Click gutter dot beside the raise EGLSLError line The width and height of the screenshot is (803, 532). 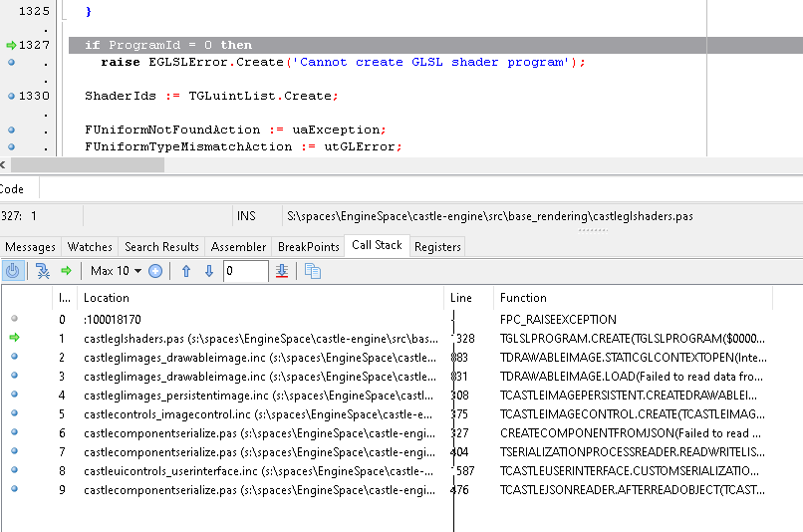(11, 62)
